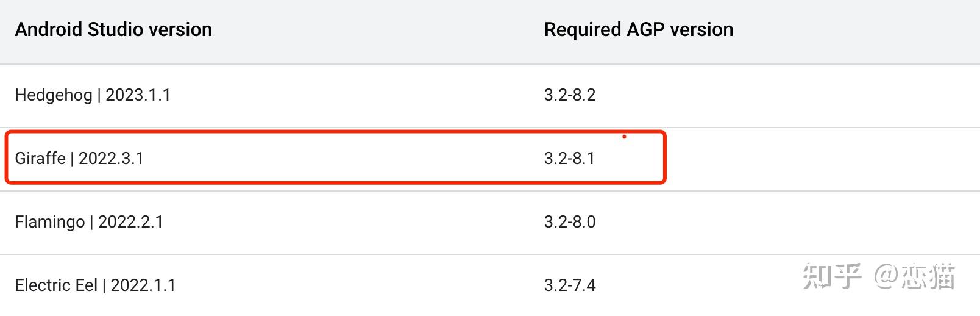
Task: Click the @恋猫 author watermark
Action: (914, 276)
